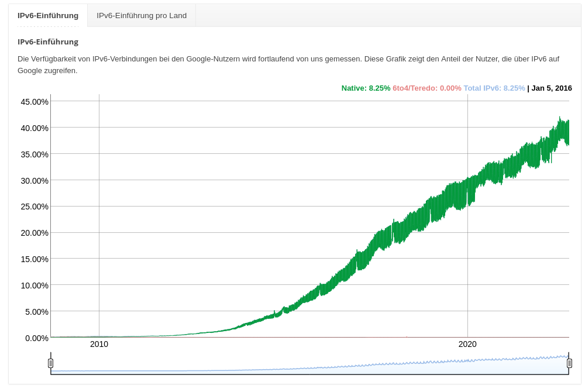Click the 2020 x-axis label
The height and width of the screenshot is (392, 585).
(x=467, y=344)
